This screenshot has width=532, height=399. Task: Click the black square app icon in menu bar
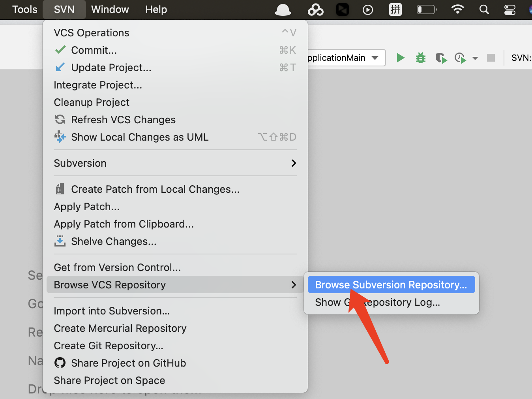coord(342,9)
